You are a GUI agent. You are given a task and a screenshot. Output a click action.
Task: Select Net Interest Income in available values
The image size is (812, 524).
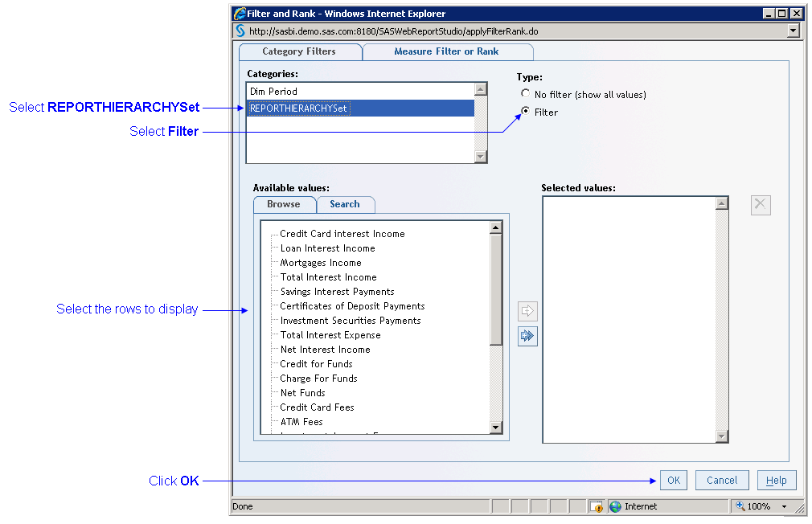[325, 350]
